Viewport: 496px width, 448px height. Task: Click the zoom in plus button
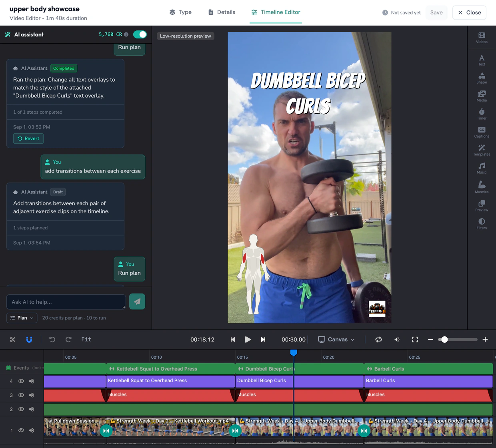pyautogui.click(x=485, y=340)
